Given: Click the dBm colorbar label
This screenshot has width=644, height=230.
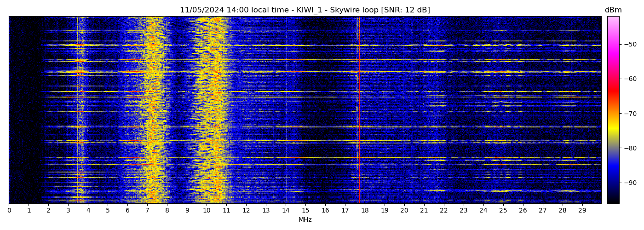Looking at the screenshot, I should (x=613, y=10).
